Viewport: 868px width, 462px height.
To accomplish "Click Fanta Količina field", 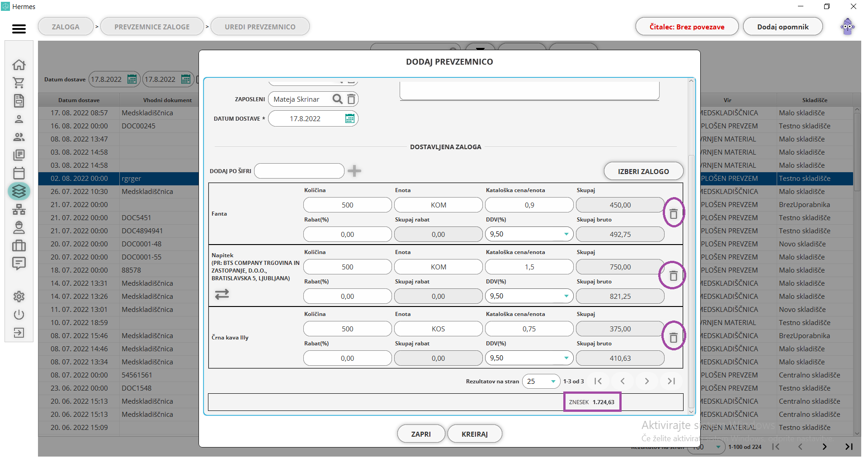I will (347, 205).
